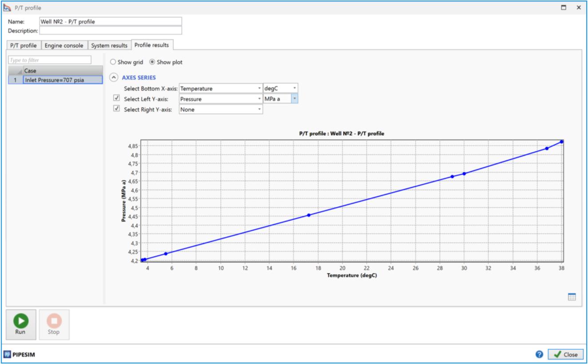The image size is (588, 364).
Task: Collapse the AXES SERIES section chevron
Action: click(x=114, y=77)
